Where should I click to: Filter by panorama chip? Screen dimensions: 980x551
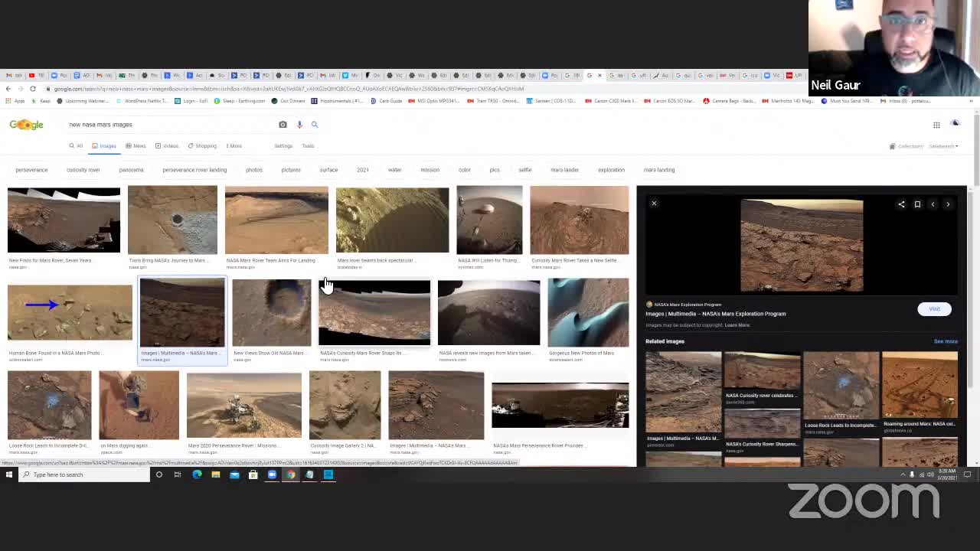pos(131,170)
